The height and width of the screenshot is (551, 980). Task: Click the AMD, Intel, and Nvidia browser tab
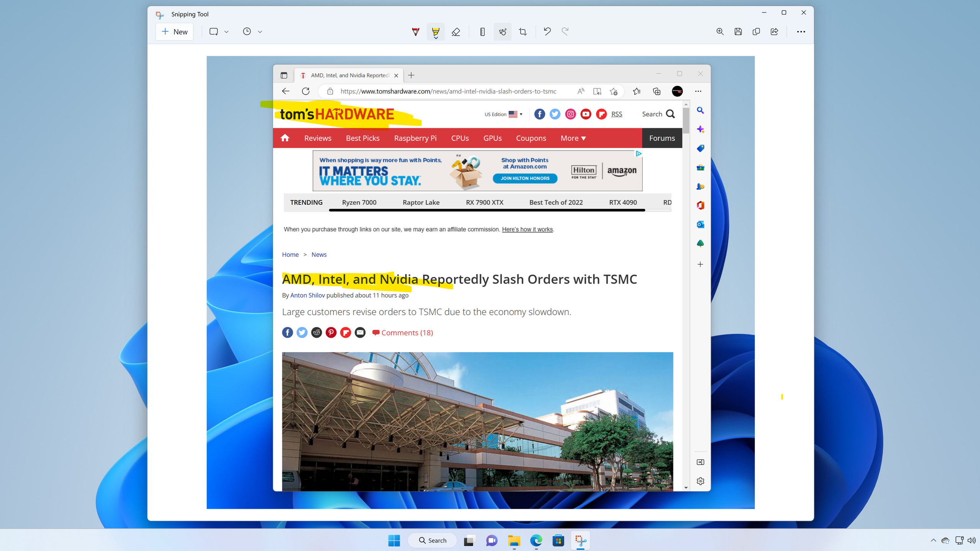click(349, 75)
